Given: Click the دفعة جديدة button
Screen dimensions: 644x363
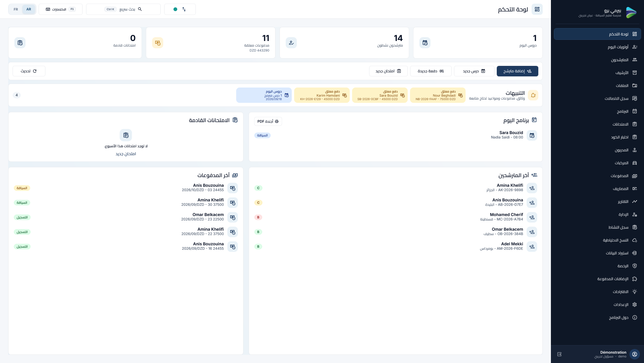Looking at the screenshot, I should tap(431, 71).
